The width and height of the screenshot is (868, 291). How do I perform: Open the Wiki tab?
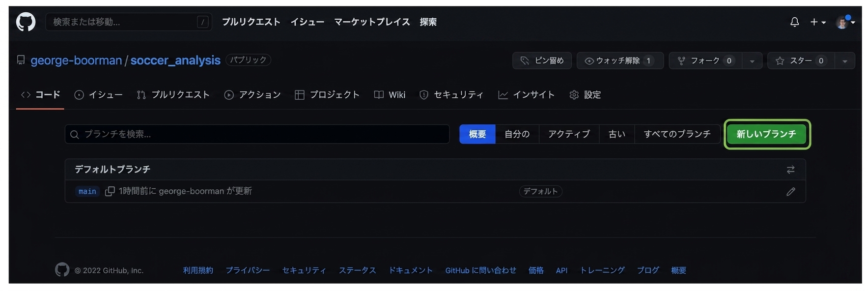390,95
